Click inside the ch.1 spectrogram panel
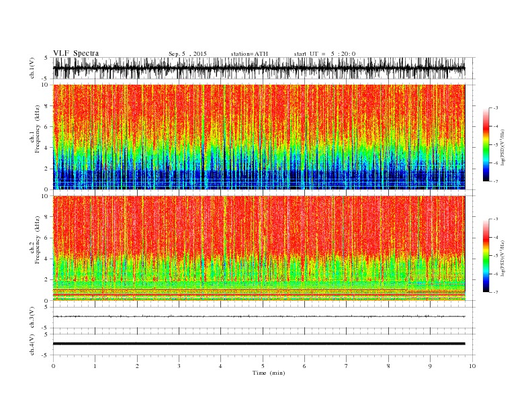Screen dimensions: 532x411 tap(259, 137)
